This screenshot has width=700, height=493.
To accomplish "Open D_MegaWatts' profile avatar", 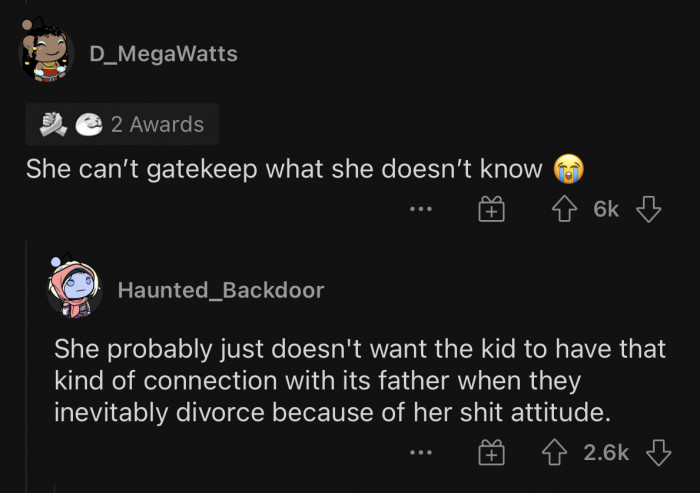I will 47,51.
